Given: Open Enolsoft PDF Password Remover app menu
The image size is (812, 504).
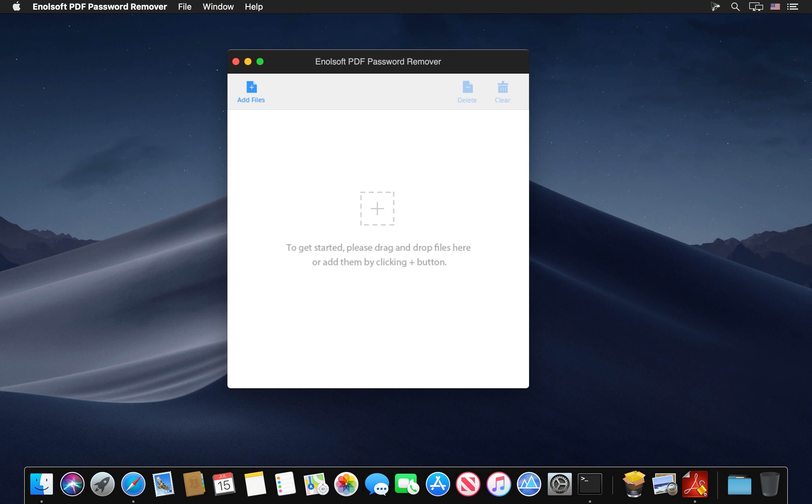Looking at the screenshot, I should click(x=99, y=7).
